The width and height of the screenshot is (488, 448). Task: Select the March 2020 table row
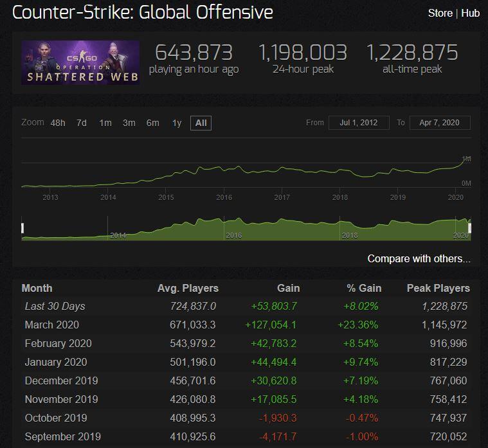click(244, 325)
